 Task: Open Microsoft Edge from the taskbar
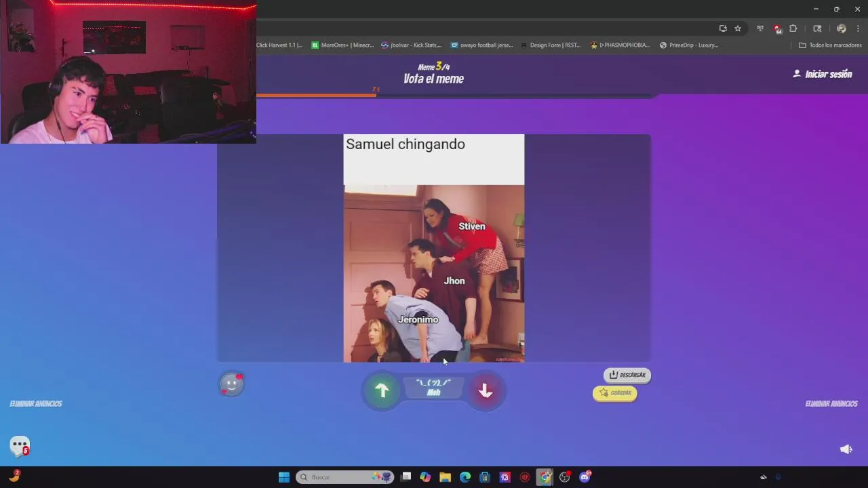[465, 477]
